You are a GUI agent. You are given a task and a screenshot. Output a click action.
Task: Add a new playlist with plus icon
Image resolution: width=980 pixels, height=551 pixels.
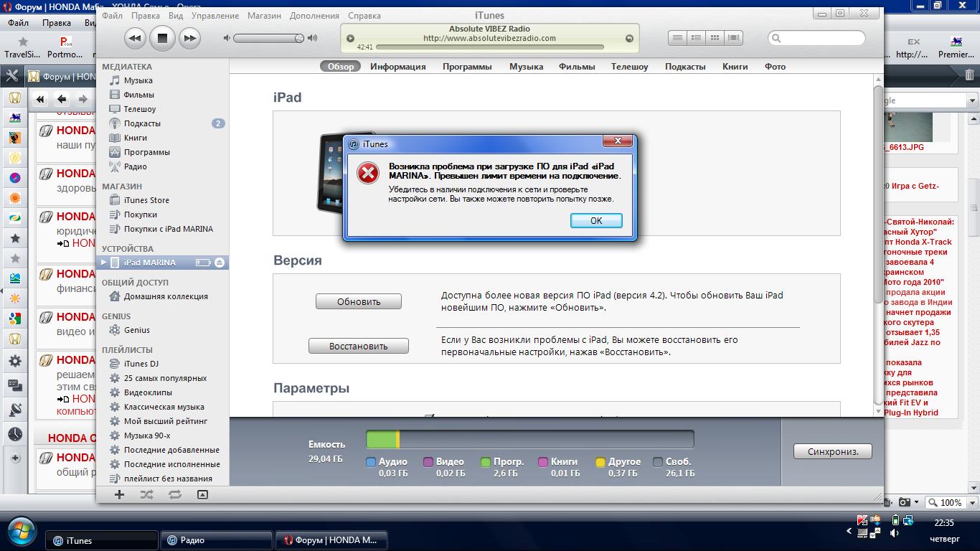120,494
